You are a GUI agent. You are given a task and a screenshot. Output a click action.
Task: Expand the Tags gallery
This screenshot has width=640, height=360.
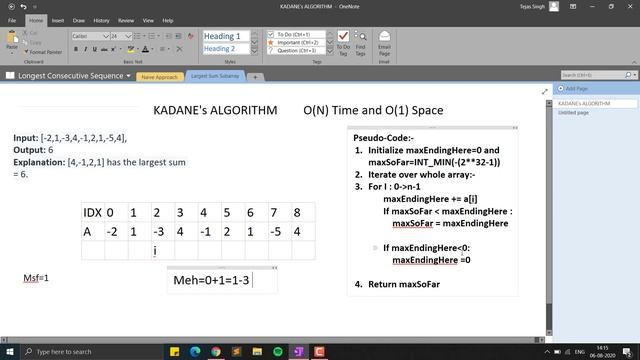(x=330, y=51)
